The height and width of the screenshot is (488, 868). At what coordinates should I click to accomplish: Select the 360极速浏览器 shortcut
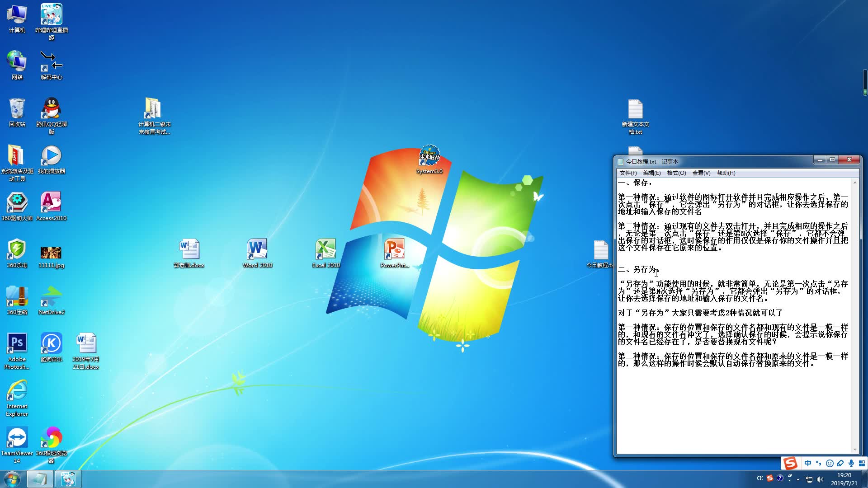pyautogui.click(x=52, y=445)
